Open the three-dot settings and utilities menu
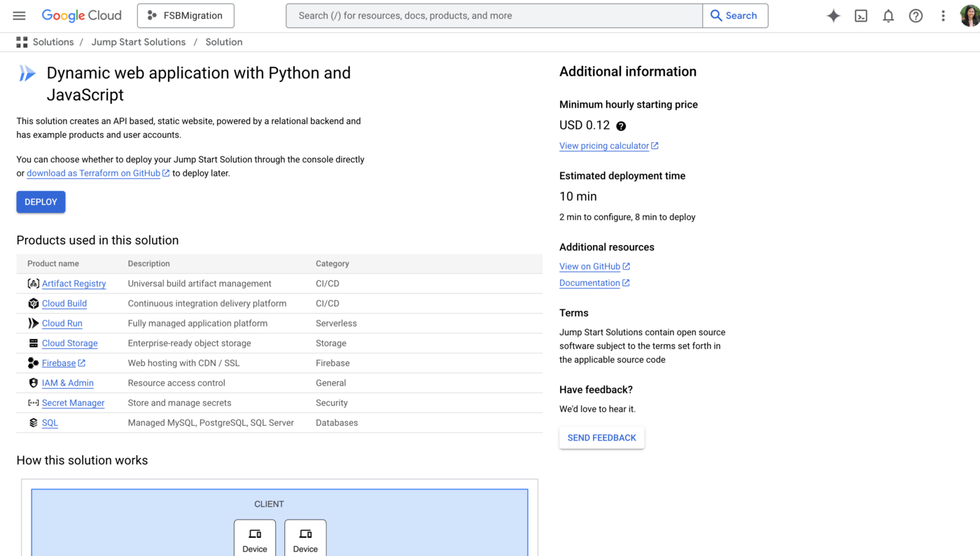This screenshot has width=980, height=556. [x=943, y=15]
